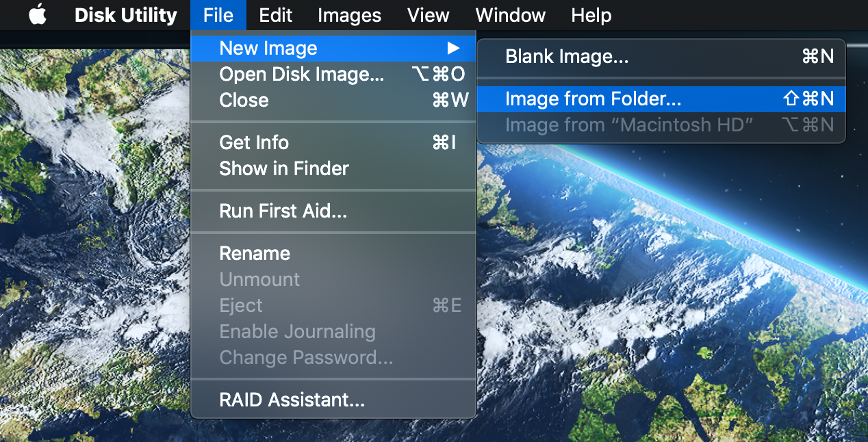Select the Rename command
This screenshot has width=868, height=442.
(255, 253)
